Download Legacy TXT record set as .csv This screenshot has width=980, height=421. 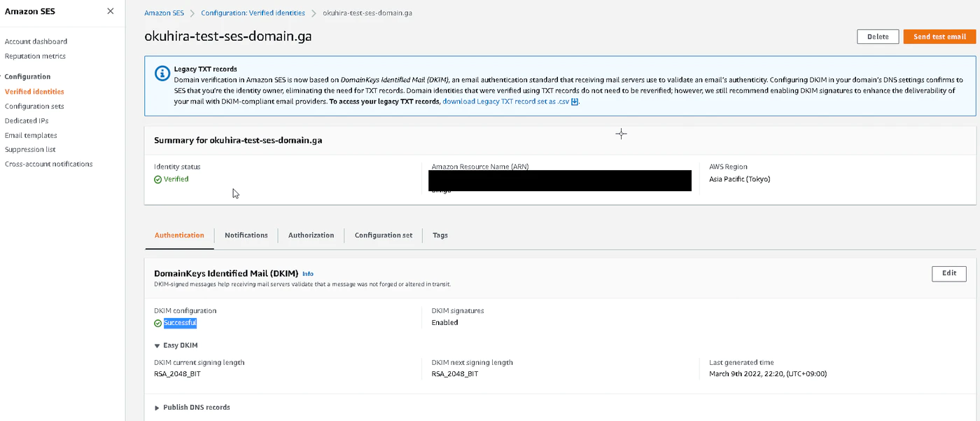506,102
